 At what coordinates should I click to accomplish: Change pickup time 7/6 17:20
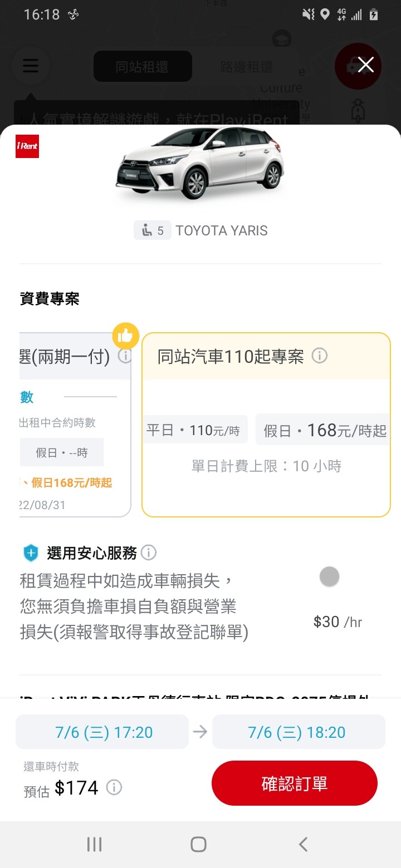pos(103,732)
